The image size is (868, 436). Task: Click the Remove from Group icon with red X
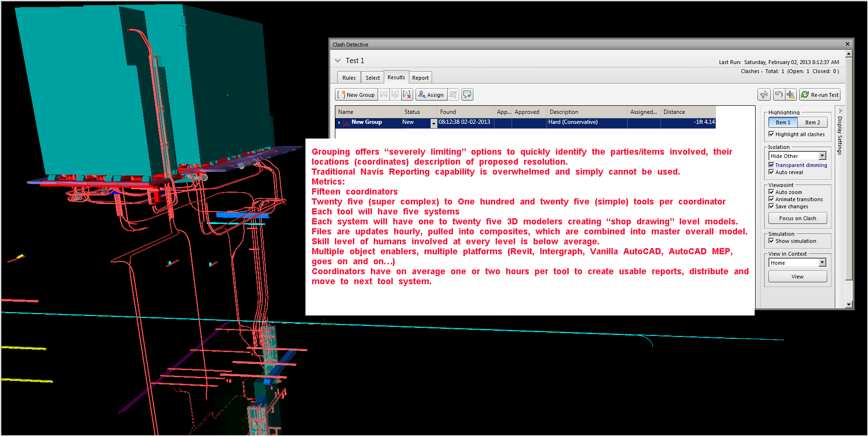click(x=407, y=95)
